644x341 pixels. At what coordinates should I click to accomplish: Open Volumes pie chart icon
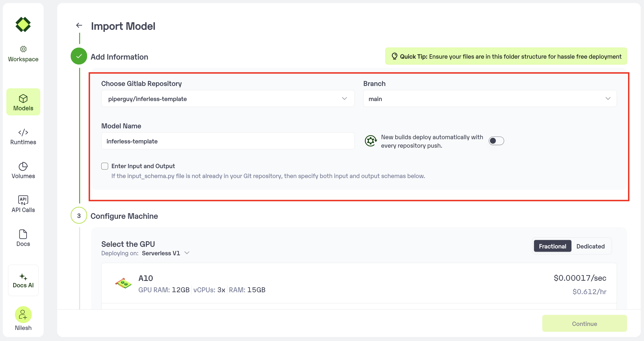23,166
